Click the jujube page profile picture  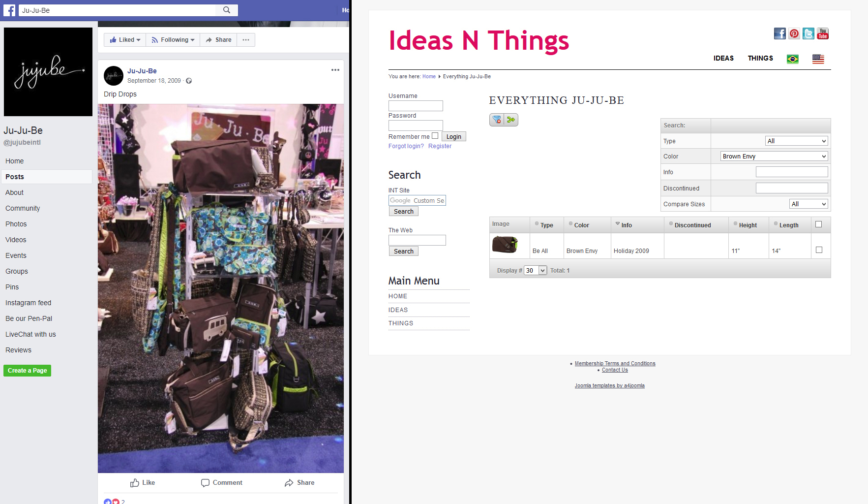[48, 72]
